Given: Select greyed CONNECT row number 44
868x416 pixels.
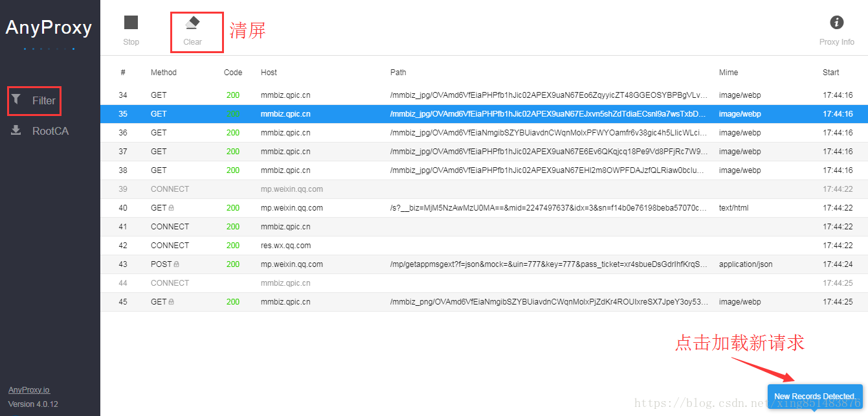Looking at the screenshot, I should (x=484, y=283).
